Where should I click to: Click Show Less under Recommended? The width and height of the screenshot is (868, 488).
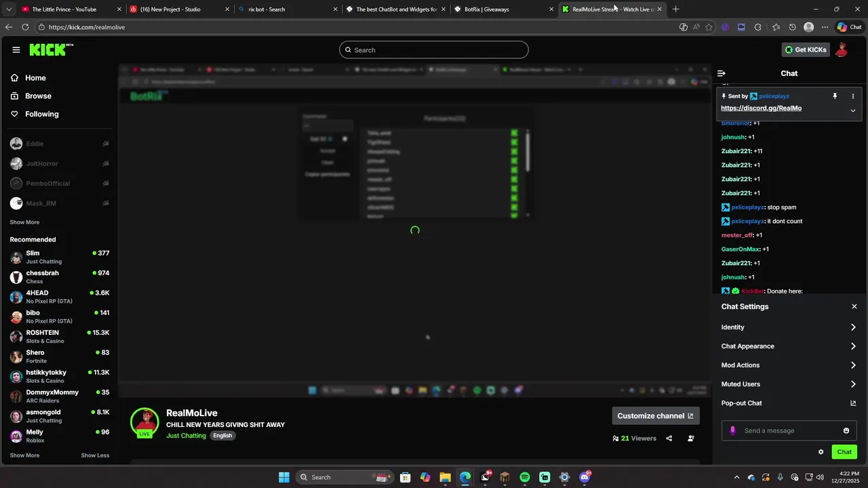pos(95,455)
